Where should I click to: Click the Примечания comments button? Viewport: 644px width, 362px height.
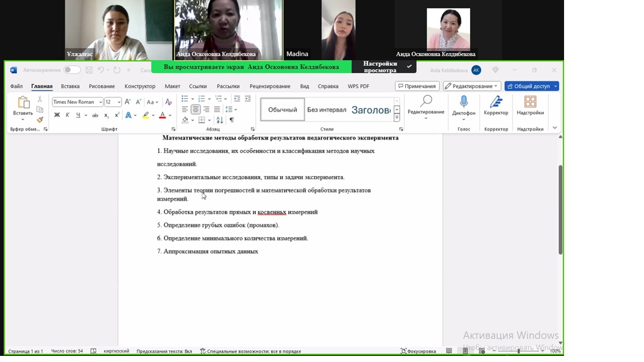click(x=416, y=86)
